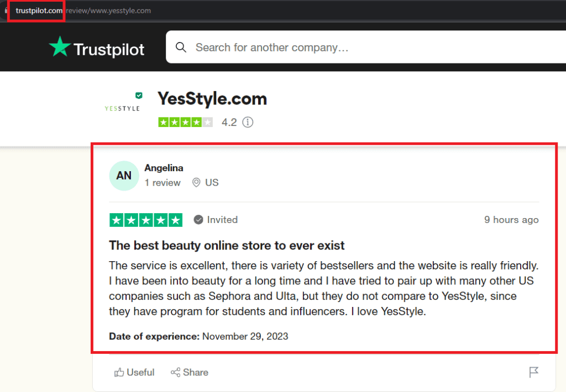This screenshot has width=566, height=392.
Task: Click the info icon beside the 4.2 rating
Action: pyautogui.click(x=248, y=122)
